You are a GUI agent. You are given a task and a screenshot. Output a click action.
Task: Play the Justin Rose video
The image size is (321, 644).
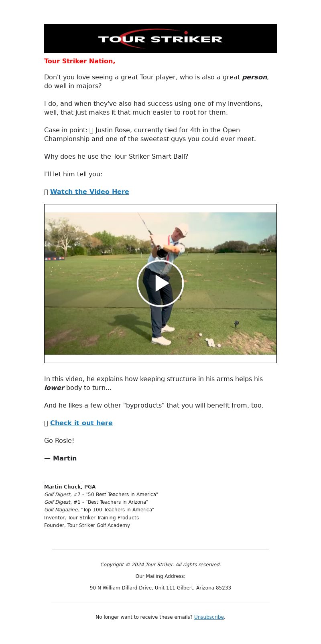pos(160,283)
